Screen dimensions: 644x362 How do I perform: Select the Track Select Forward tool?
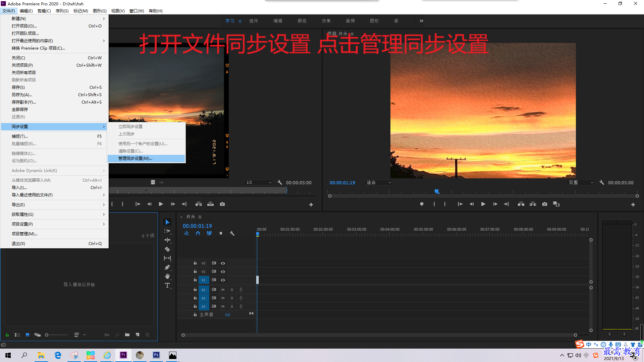pos(167,231)
